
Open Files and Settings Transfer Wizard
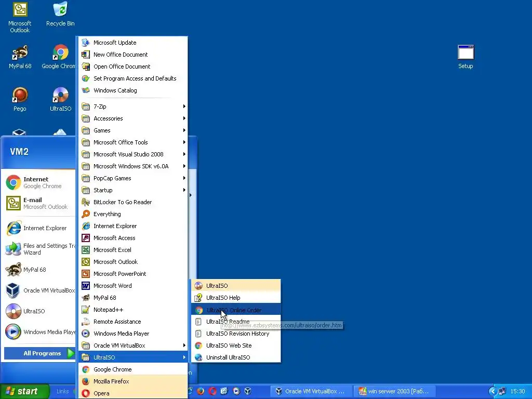(x=39, y=249)
